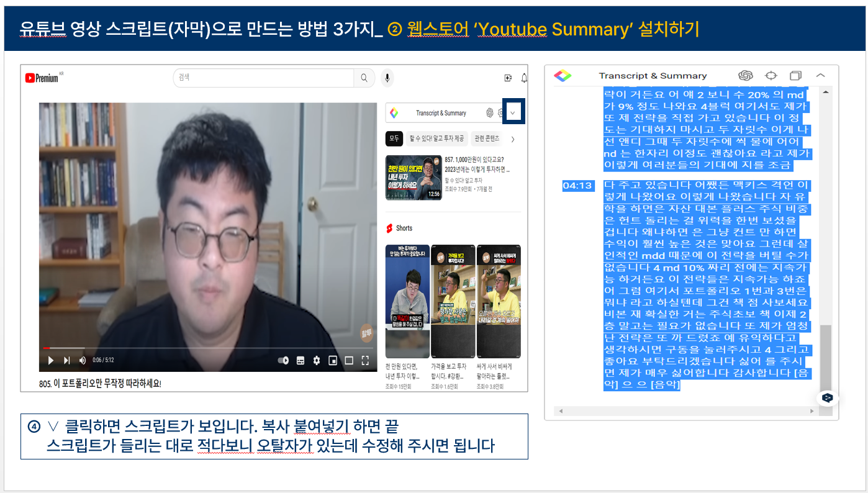This screenshot has width=868, height=493.
Task: Select the '관련 콘텐츠' chip
Action: [486, 138]
